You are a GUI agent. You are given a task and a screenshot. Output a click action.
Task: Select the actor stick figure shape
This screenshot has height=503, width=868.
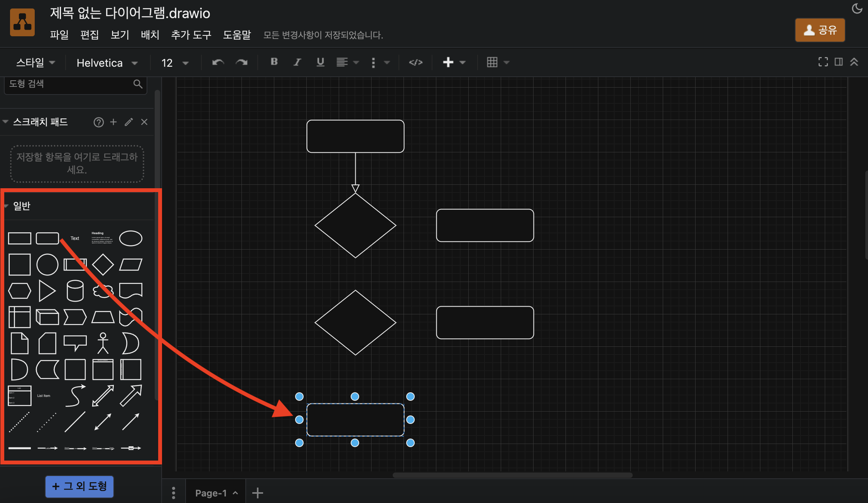[103, 343]
